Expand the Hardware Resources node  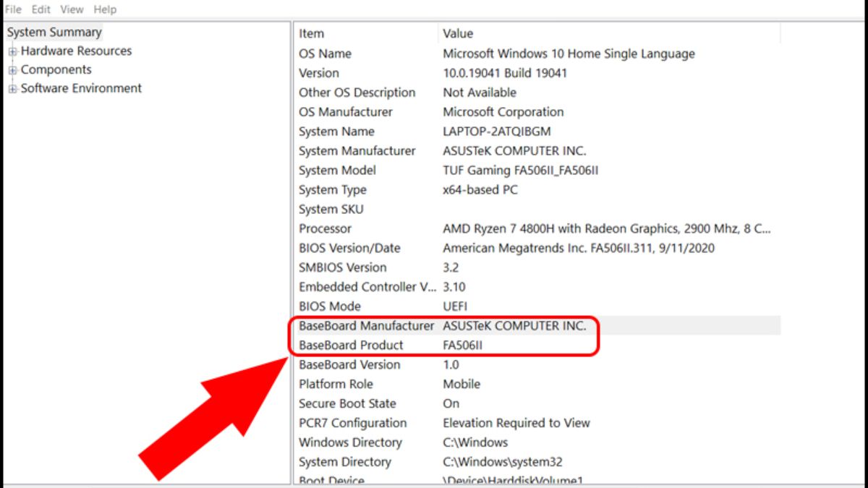[12, 51]
